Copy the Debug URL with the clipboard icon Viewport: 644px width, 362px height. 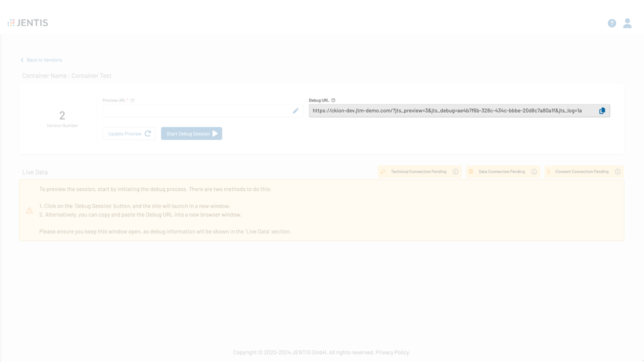pyautogui.click(x=602, y=111)
